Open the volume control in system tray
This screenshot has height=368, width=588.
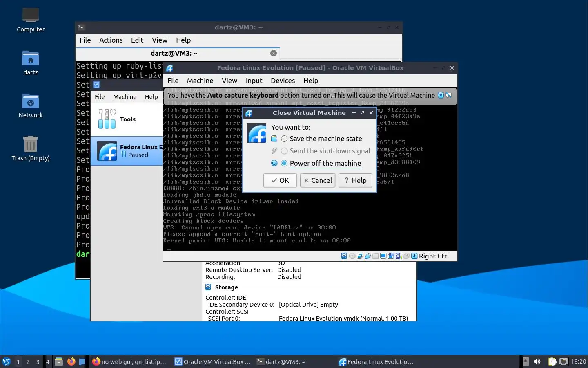click(x=537, y=361)
